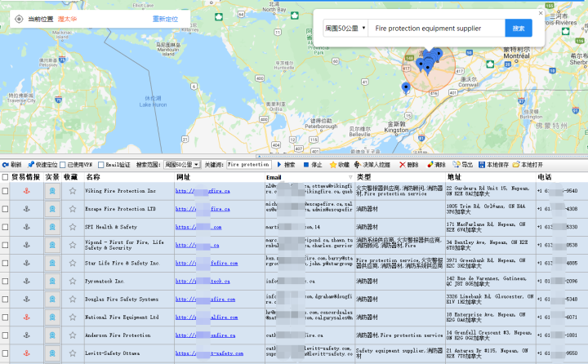The width and height of the screenshot is (588, 364).
Task: Sort by the 名称 column header
Action: [x=92, y=177]
